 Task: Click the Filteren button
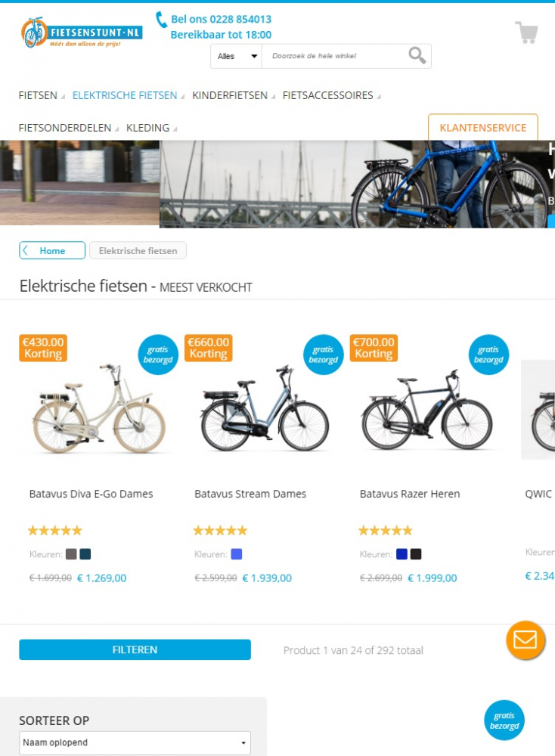coord(135,649)
